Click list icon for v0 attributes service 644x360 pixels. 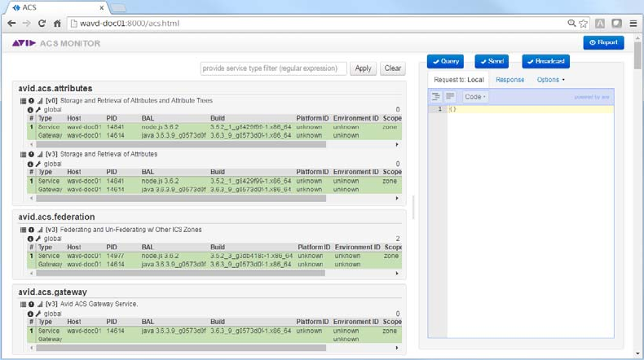(x=23, y=100)
